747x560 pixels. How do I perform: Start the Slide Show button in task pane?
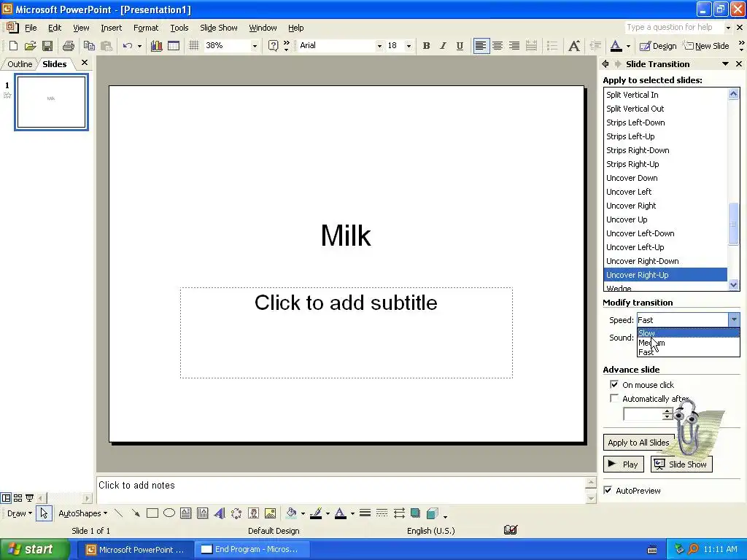click(x=681, y=464)
